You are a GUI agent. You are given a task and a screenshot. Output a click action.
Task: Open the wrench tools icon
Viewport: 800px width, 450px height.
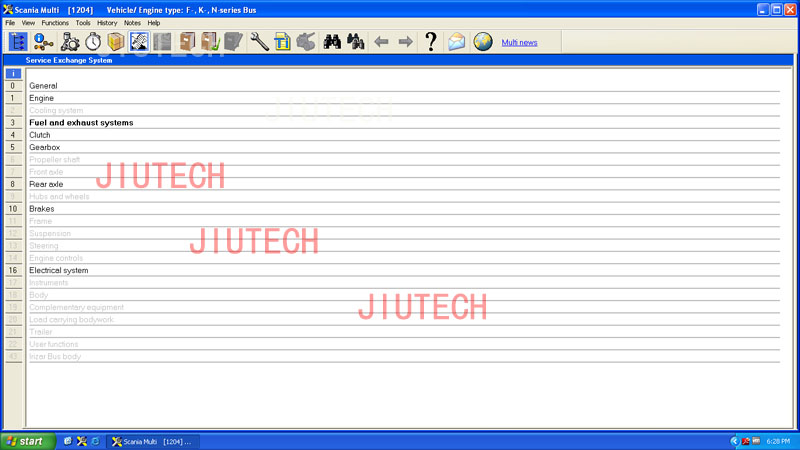click(259, 42)
